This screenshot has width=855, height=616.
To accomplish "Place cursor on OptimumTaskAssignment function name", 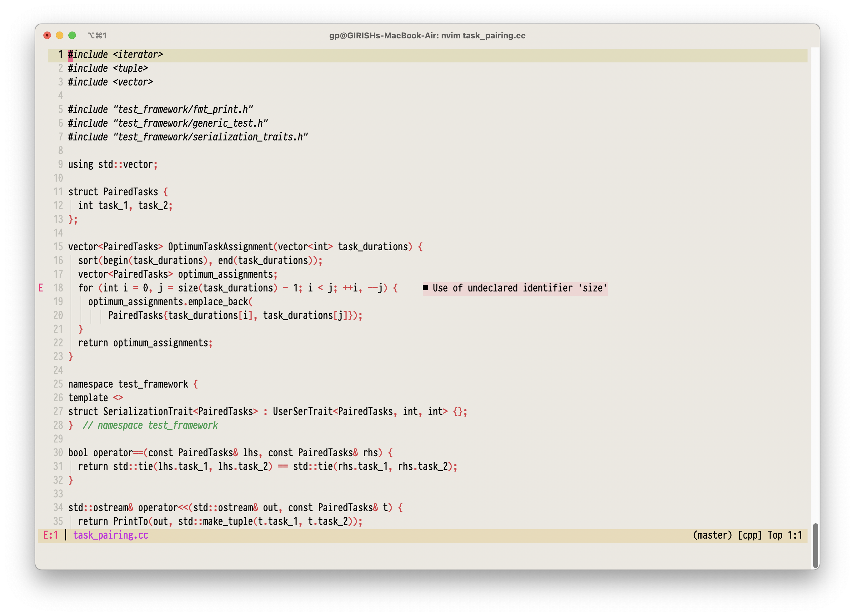I will coord(220,247).
